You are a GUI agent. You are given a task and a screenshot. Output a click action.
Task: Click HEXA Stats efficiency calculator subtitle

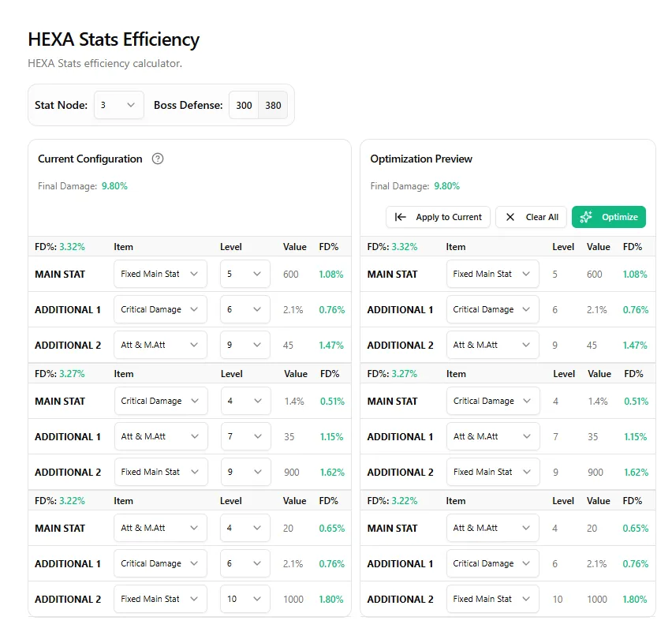[x=105, y=63]
